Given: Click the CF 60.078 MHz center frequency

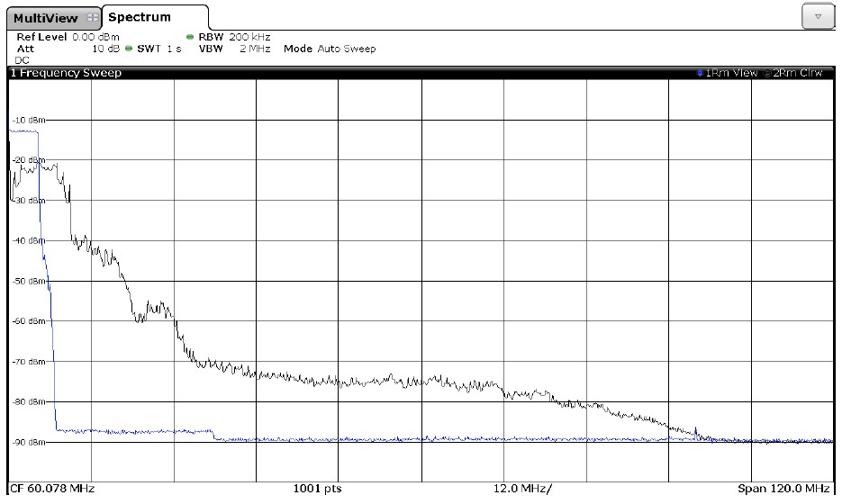Looking at the screenshot, I should [51, 489].
